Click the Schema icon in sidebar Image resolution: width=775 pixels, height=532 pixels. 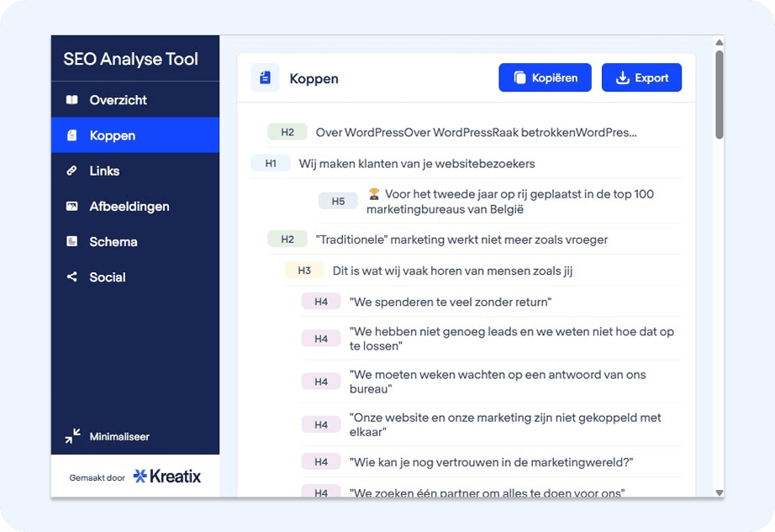[71, 241]
